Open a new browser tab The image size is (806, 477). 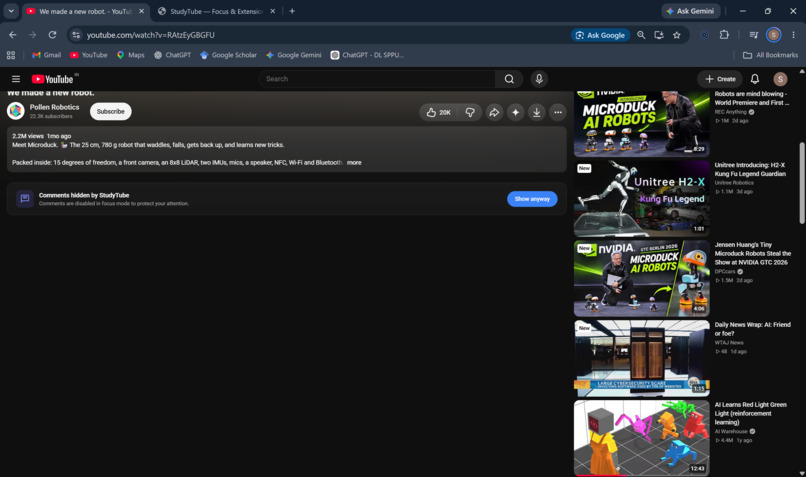coord(292,11)
